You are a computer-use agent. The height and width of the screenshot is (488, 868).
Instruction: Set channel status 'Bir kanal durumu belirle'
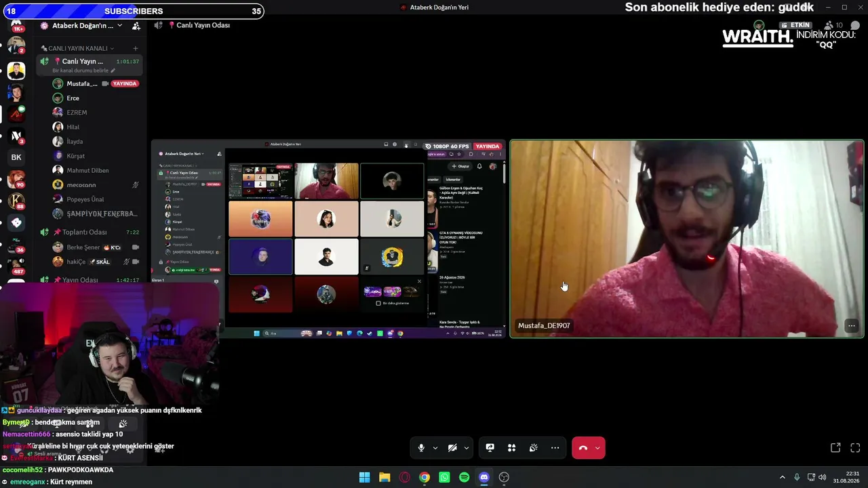pyautogui.click(x=83, y=70)
